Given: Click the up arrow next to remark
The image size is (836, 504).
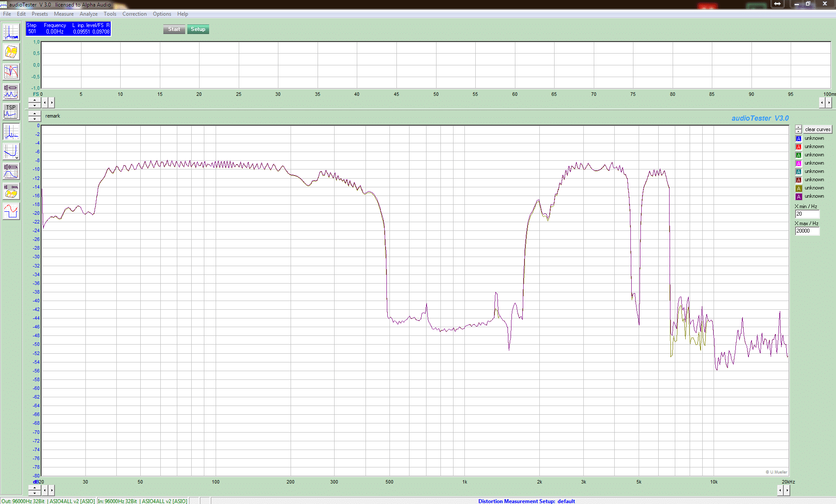Looking at the screenshot, I should tap(34, 114).
